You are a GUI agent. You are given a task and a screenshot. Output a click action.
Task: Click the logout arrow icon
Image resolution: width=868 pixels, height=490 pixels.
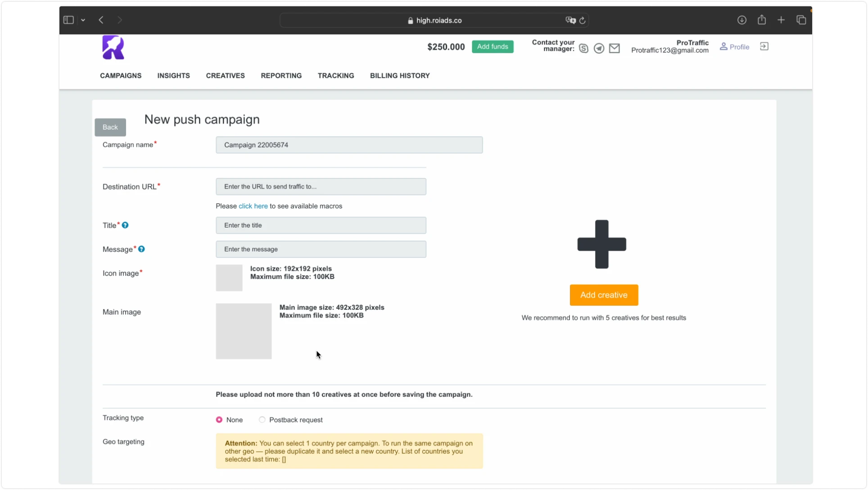pos(764,46)
